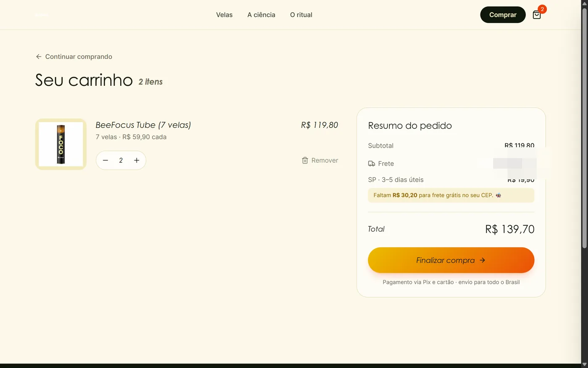Screen dimensions: 588x368
Task: Click the Pagamento via Pix note
Action: 451,282
